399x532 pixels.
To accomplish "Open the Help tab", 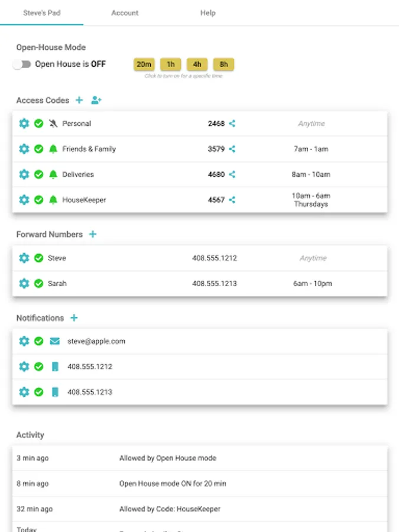I will pyautogui.click(x=207, y=13).
